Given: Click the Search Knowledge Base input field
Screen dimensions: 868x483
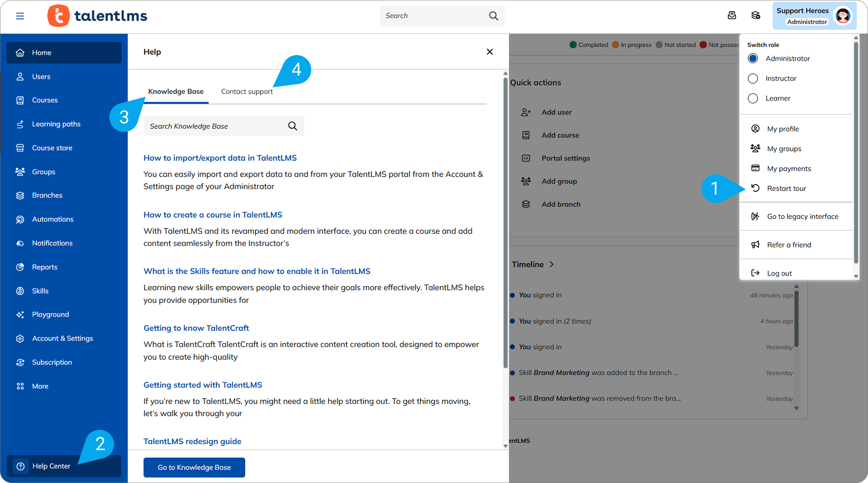Looking at the screenshot, I should (x=224, y=126).
